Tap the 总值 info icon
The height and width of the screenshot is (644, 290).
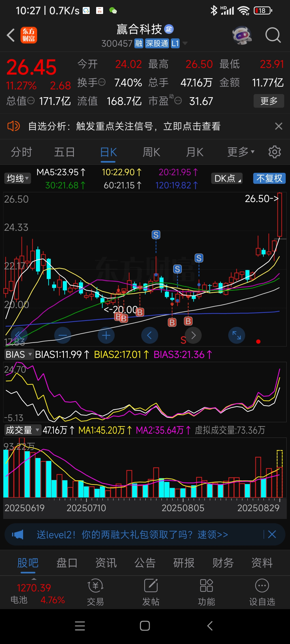tap(31, 101)
